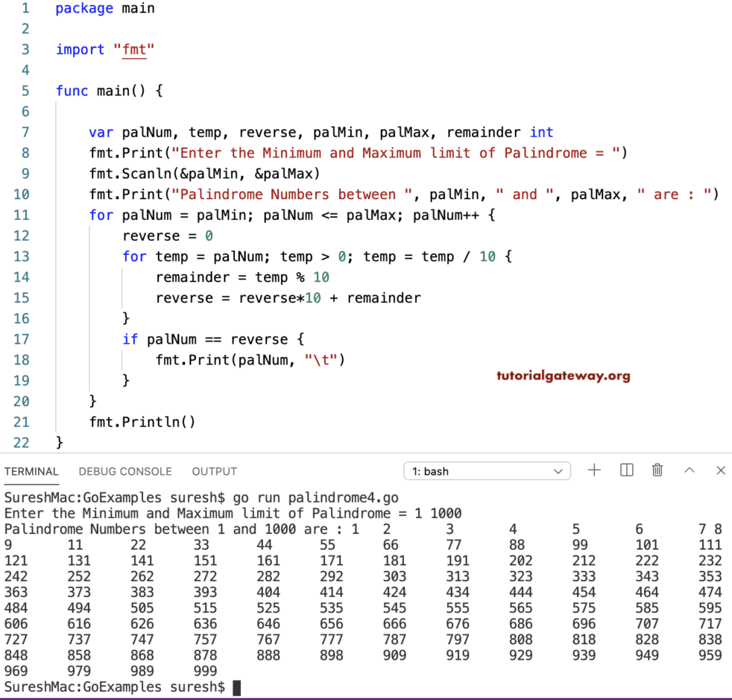
Task: Switch to the DEBUG CONSOLE tab
Action: pyautogui.click(x=125, y=471)
